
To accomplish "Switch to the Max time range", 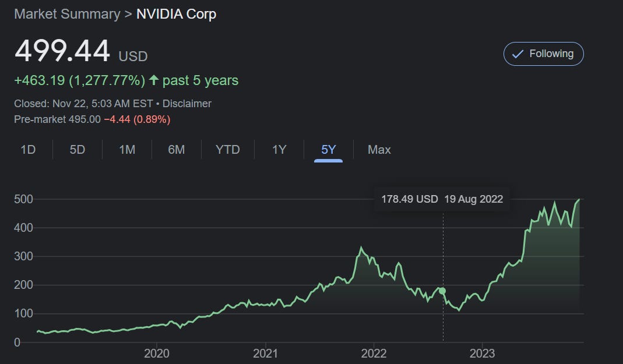I will tap(379, 150).
